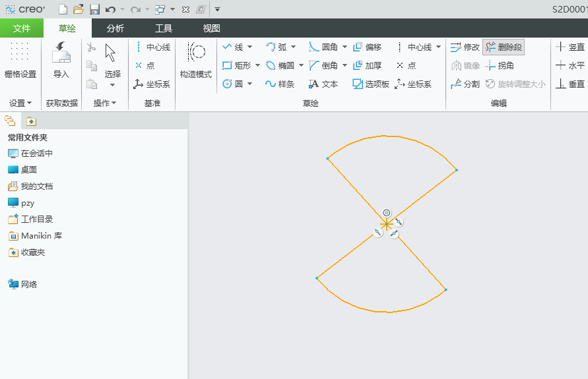
Task: Open 我的文档 folder
Action: [x=30, y=186]
